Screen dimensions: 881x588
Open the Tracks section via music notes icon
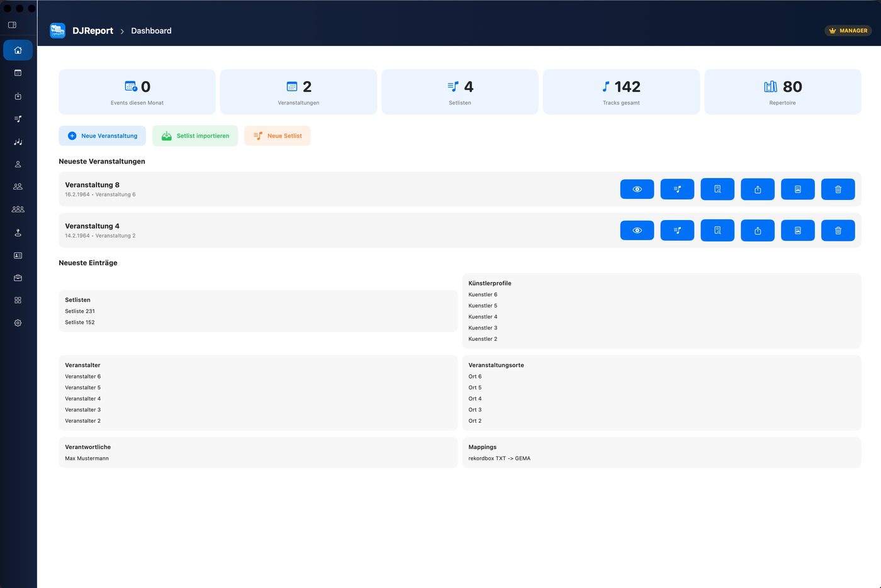(x=18, y=141)
